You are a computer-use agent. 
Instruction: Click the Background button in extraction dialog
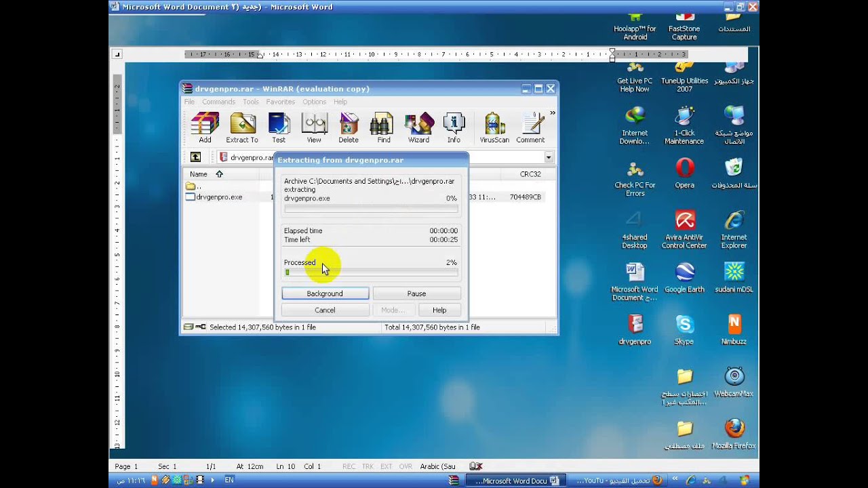pos(325,293)
